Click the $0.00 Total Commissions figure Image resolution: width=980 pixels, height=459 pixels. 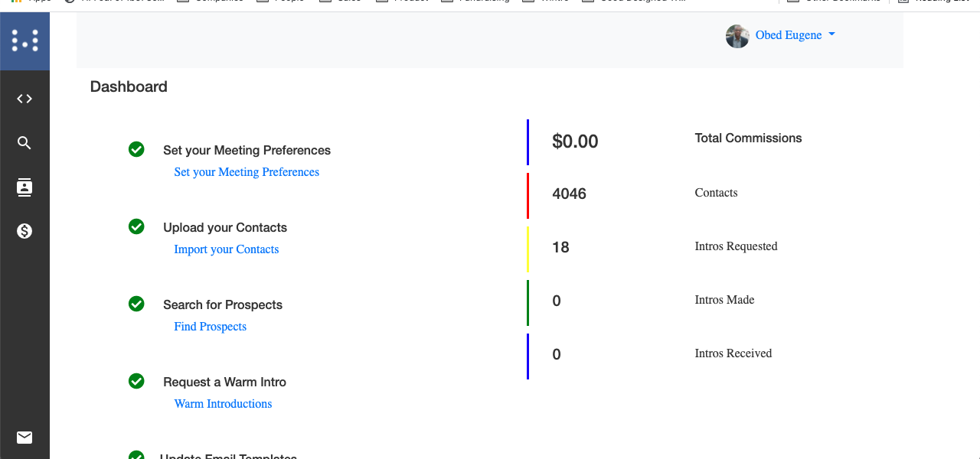click(575, 142)
